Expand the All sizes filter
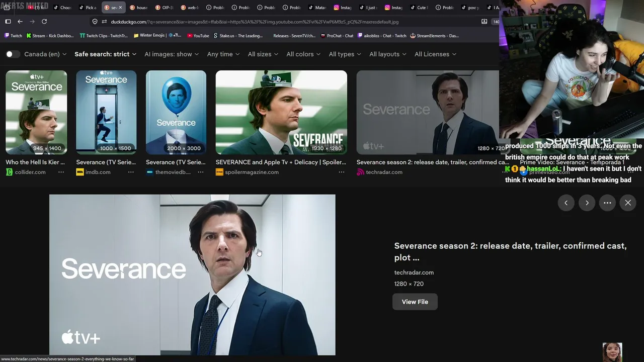 263,54
